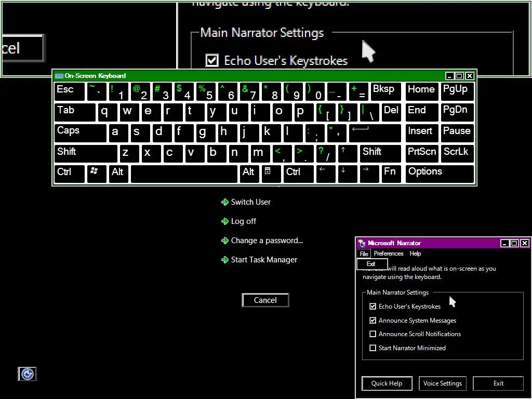Click the left Alt key
The width and height of the screenshot is (532, 399).
click(x=118, y=174)
